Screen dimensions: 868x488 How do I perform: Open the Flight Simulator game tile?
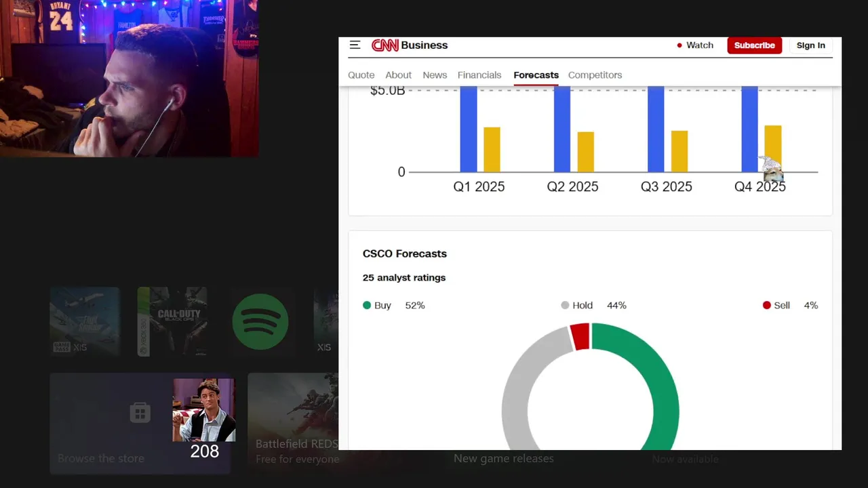[85, 321]
